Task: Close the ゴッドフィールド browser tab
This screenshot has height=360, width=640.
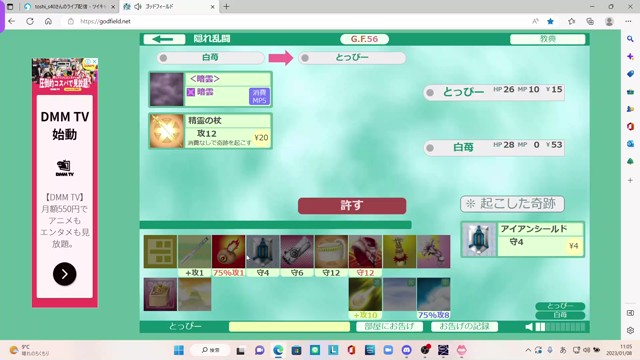Action: [x=212, y=7]
